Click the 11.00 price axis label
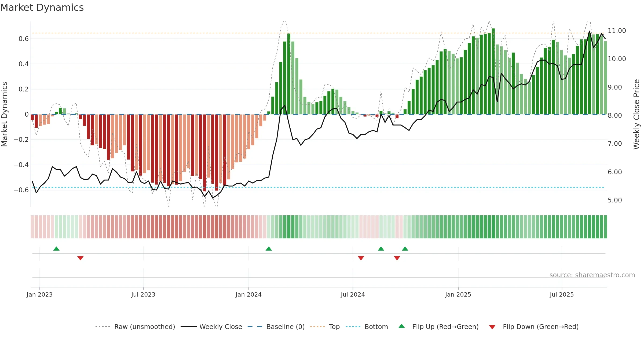644x362 pixels. coord(617,31)
